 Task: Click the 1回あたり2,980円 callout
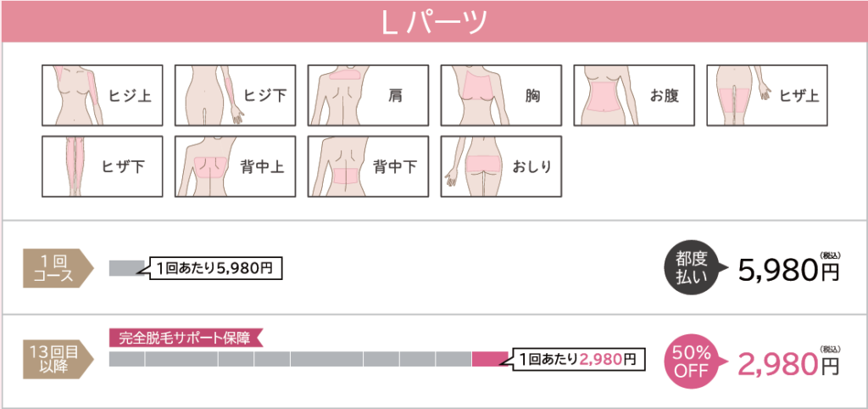click(x=576, y=359)
